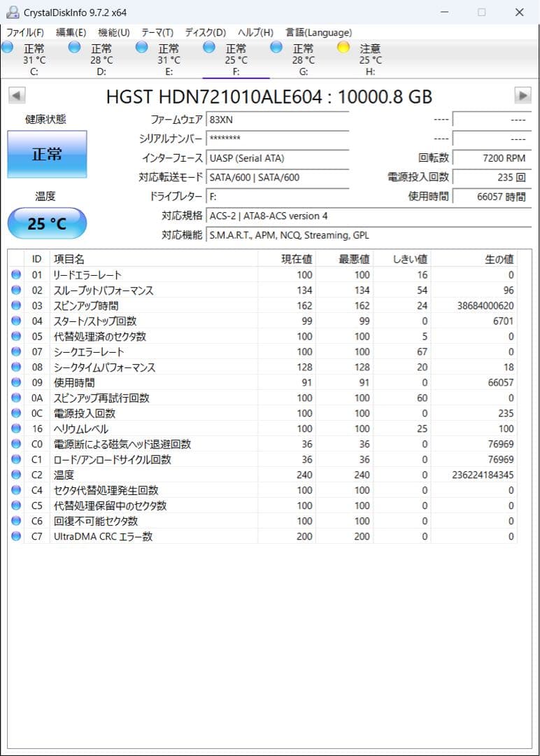Click raw value 38684000620
This screenshot has width=540, height=756.
485,305
